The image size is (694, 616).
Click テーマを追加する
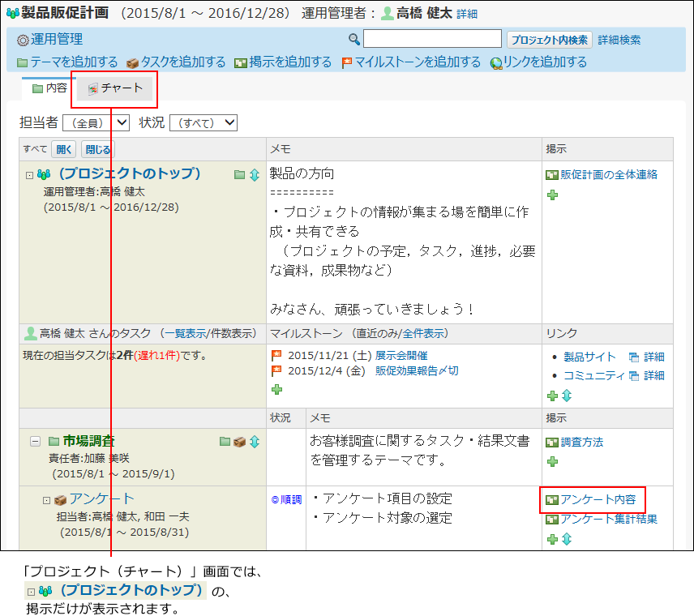coord(67,62)
